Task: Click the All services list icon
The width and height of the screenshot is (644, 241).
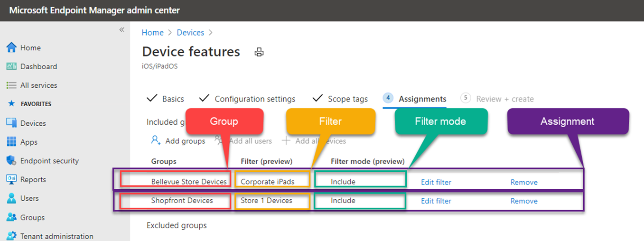Action: 11,85
